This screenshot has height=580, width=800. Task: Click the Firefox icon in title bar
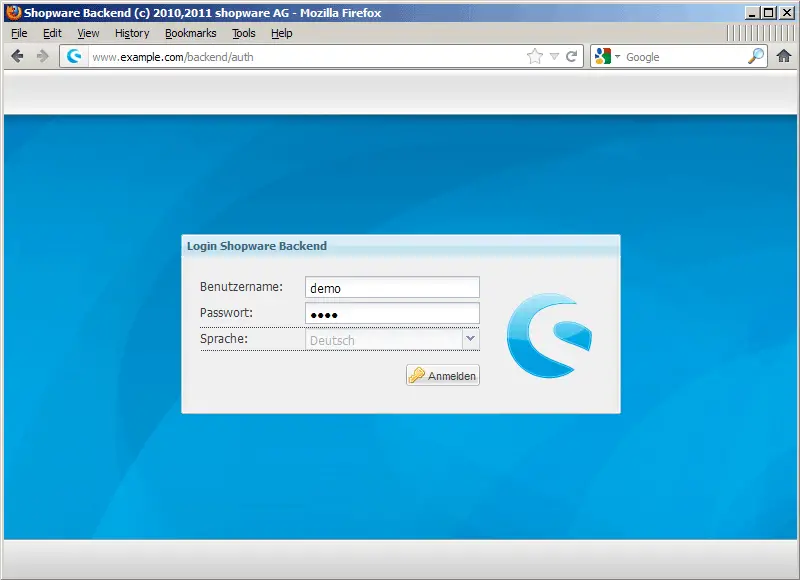point(13,12)
